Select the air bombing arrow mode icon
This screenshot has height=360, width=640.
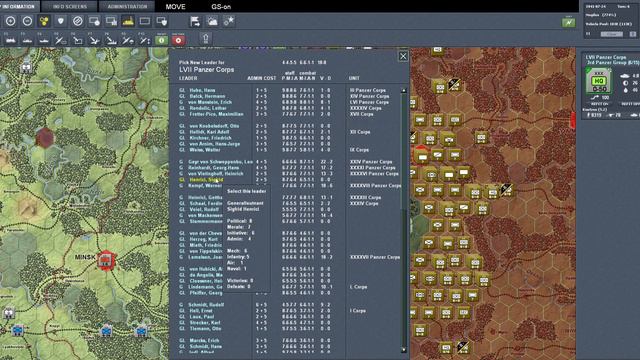click(77, 40)
